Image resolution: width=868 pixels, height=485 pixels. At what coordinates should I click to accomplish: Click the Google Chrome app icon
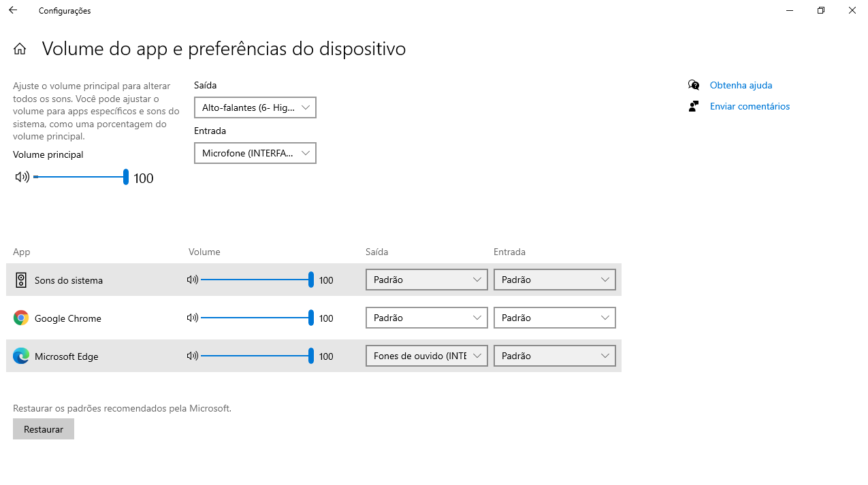[21, 318]
